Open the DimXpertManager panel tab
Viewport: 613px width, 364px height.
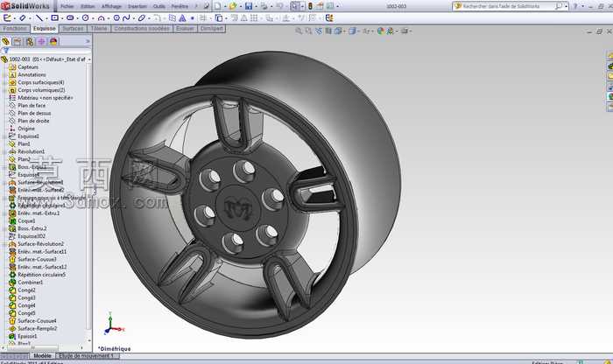point(41,41)
